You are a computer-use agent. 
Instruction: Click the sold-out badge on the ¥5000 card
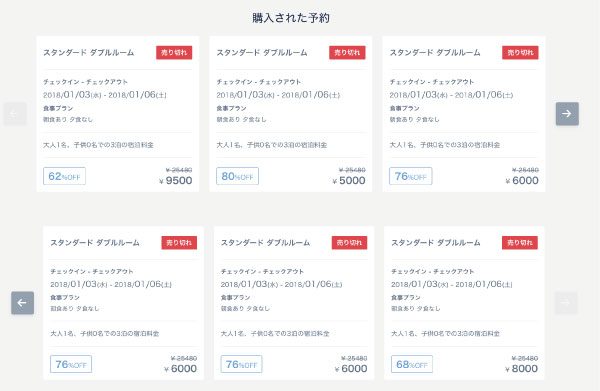pyautogui.click(x=347, y=52)
